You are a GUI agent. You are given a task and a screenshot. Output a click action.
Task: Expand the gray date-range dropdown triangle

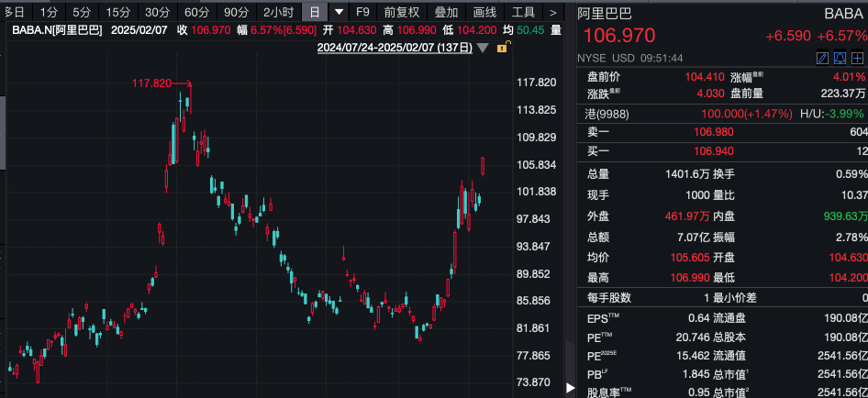tap(483, 49)
